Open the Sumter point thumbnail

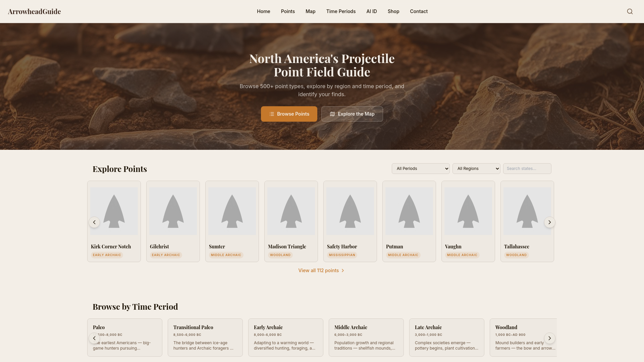(232, 211)
